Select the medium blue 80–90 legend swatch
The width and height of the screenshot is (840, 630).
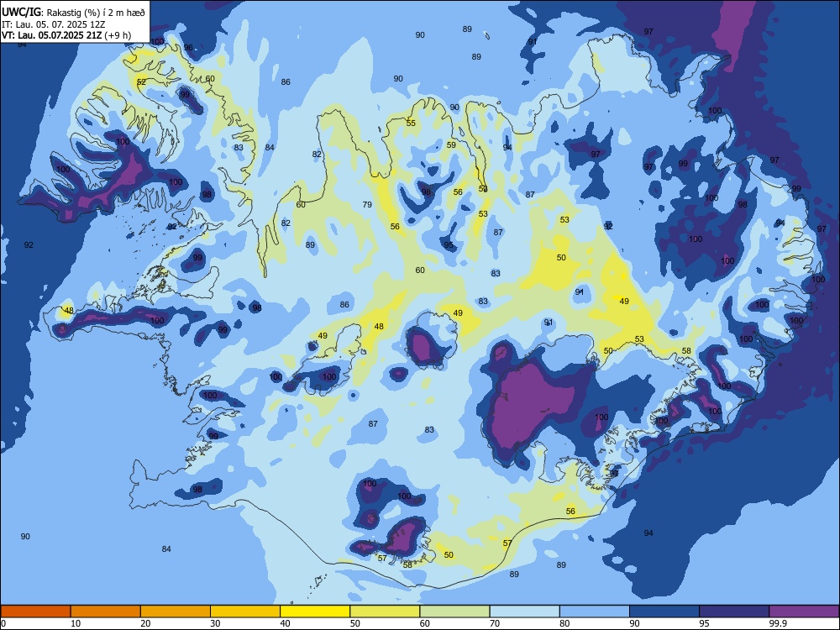[x=594, y=612]
